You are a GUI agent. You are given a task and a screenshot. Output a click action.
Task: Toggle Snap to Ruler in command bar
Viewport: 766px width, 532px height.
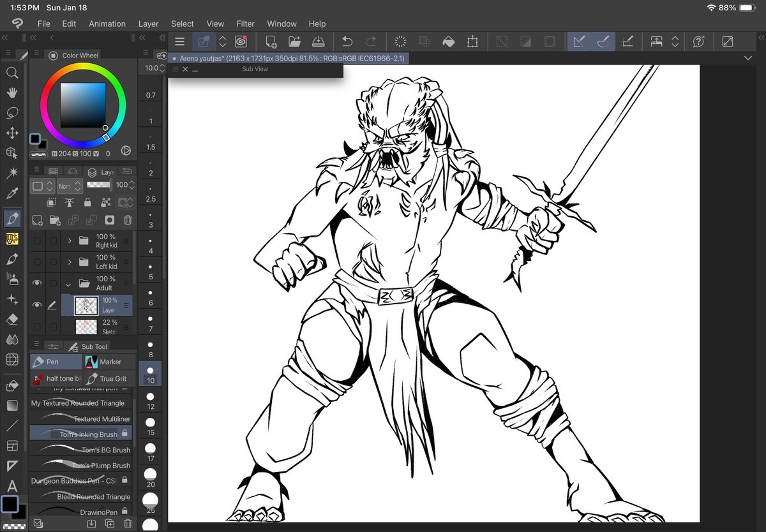tap(580, 41)
